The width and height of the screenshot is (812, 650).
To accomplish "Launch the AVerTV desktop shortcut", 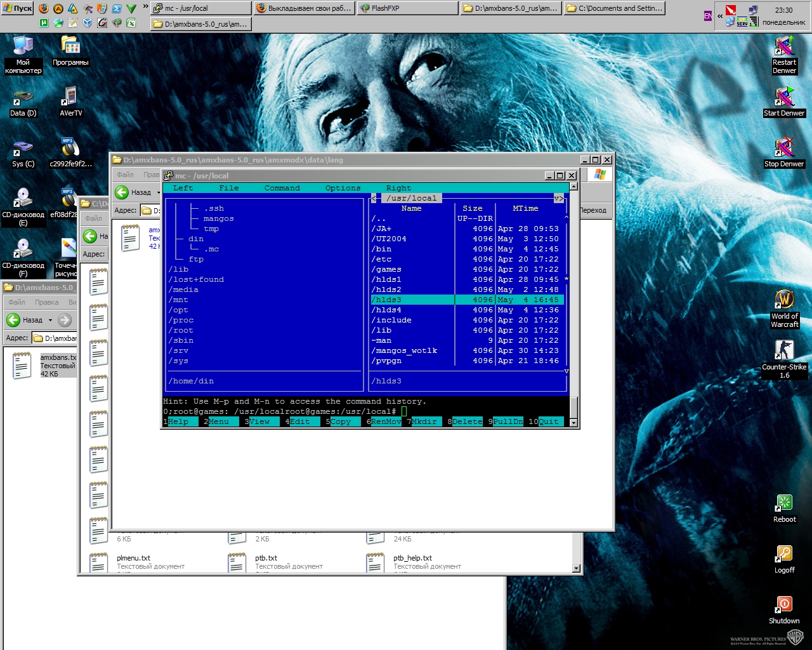I will pyautogui.click(x=70, y=102).
